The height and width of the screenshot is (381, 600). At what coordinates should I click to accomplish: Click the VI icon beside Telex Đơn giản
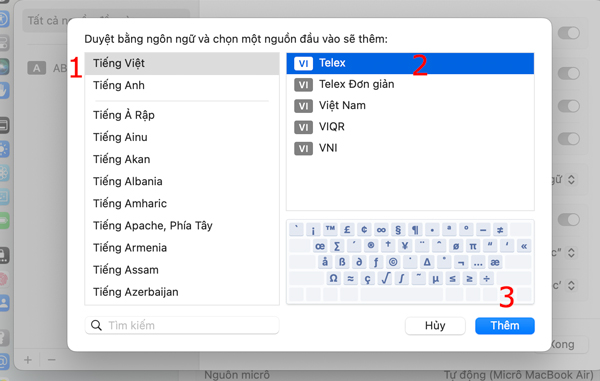tap(303, 85)
